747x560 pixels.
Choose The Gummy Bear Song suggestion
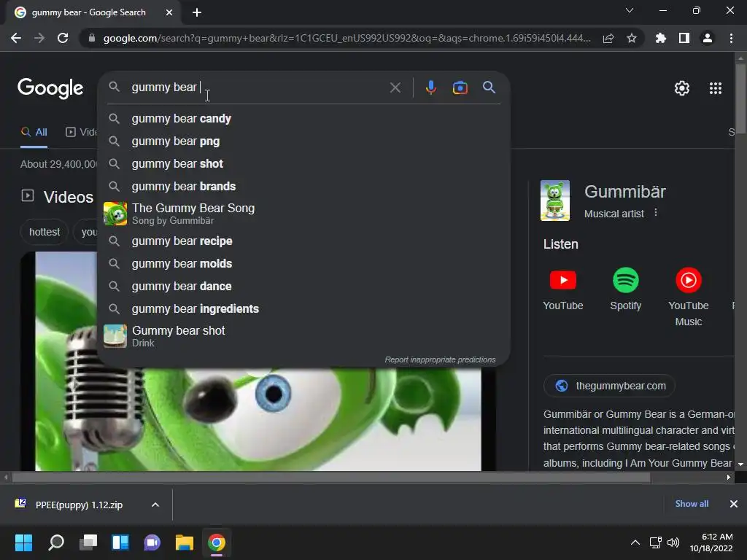point(303,214)
